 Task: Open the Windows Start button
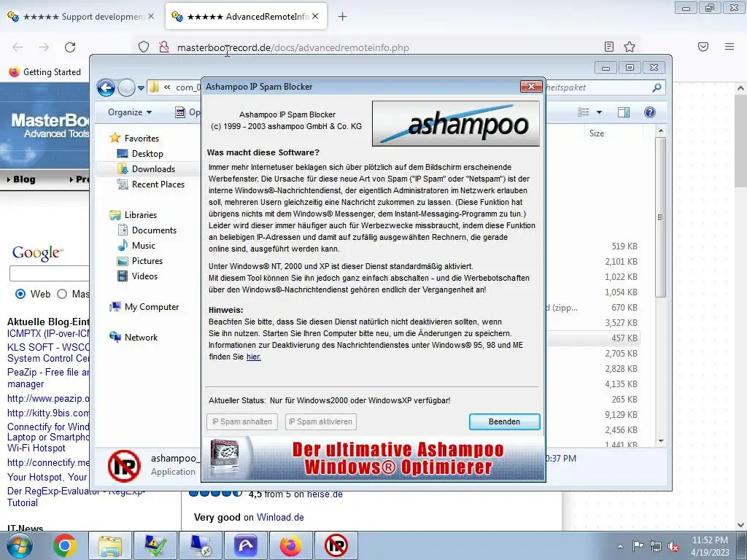[x=20, y=545]
